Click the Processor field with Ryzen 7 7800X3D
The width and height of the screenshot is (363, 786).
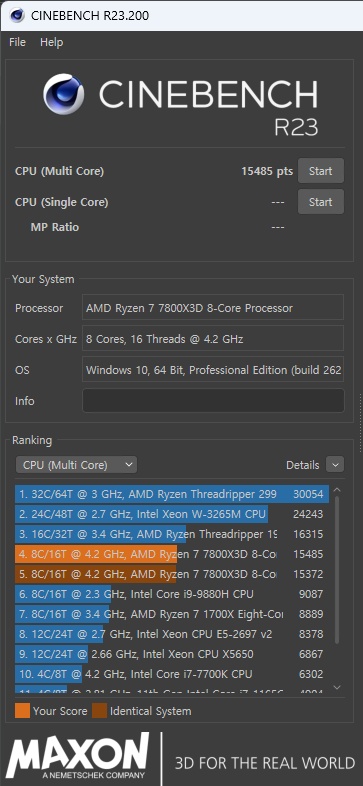213,307
